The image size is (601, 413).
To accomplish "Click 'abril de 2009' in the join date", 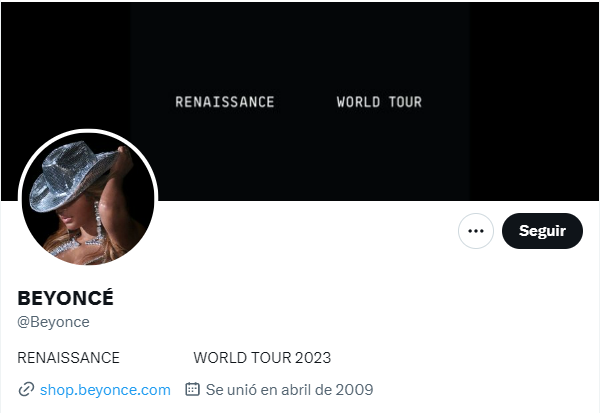I will (x=326, y=389).
